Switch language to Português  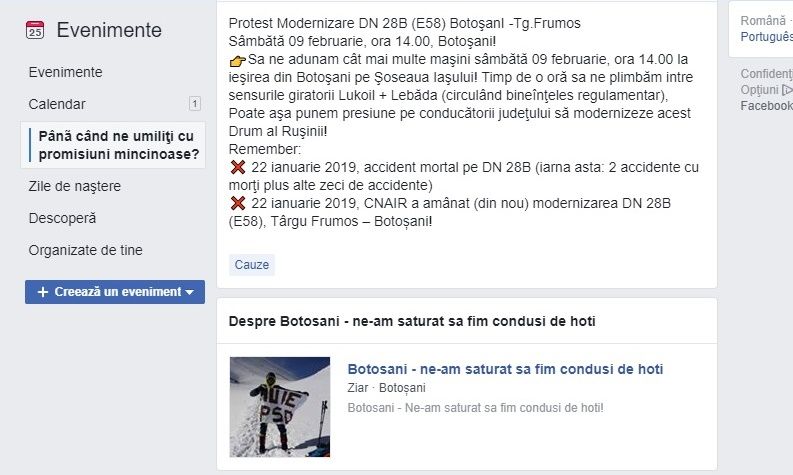click(x=766, y=37)
